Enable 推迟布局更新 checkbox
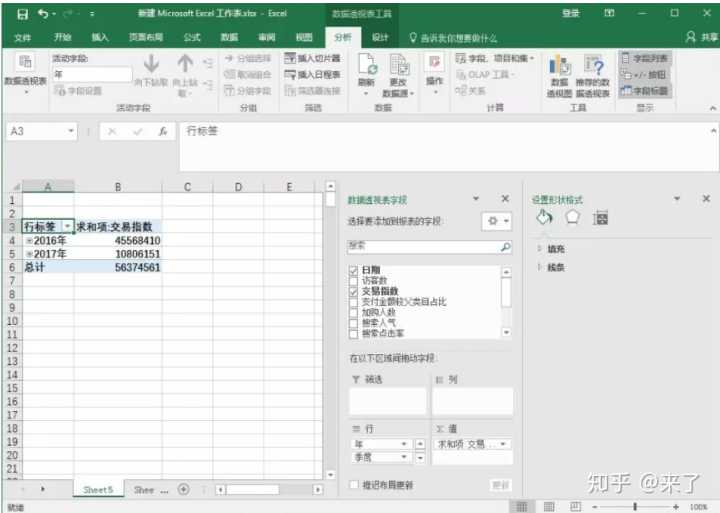The height and width of the screenshot is (513, 720). [x=354, y=485]
